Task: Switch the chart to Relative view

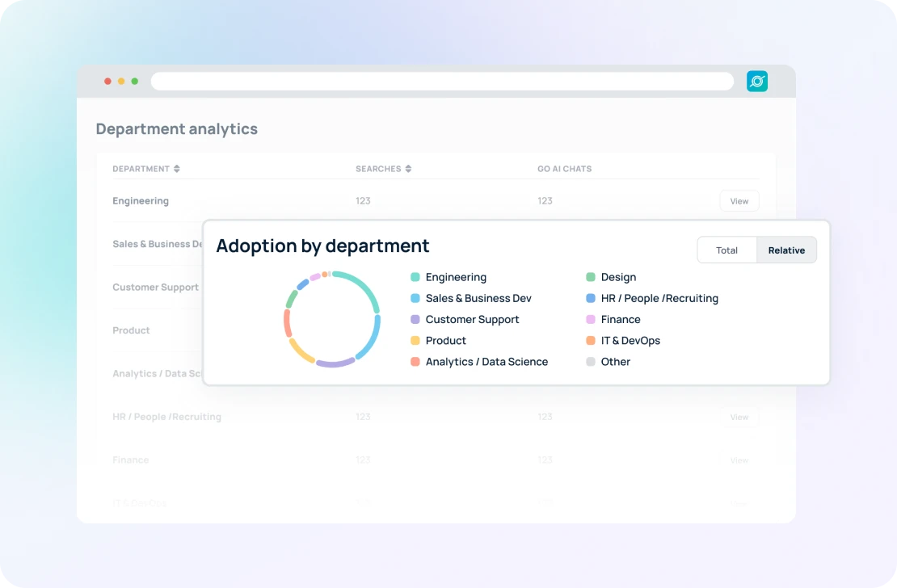Action: [785, 250]
